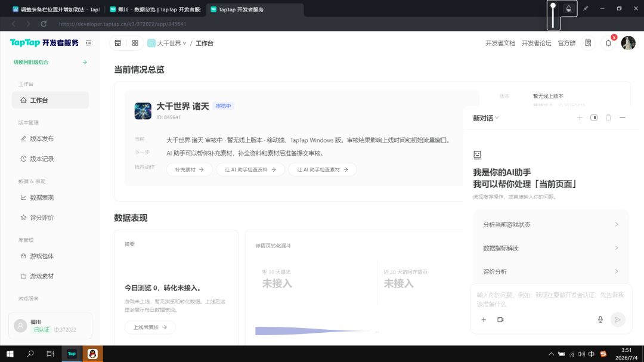Click the volume icon in system tray
The width and height of the screenshot is (644, 362).
coord(581,354)
